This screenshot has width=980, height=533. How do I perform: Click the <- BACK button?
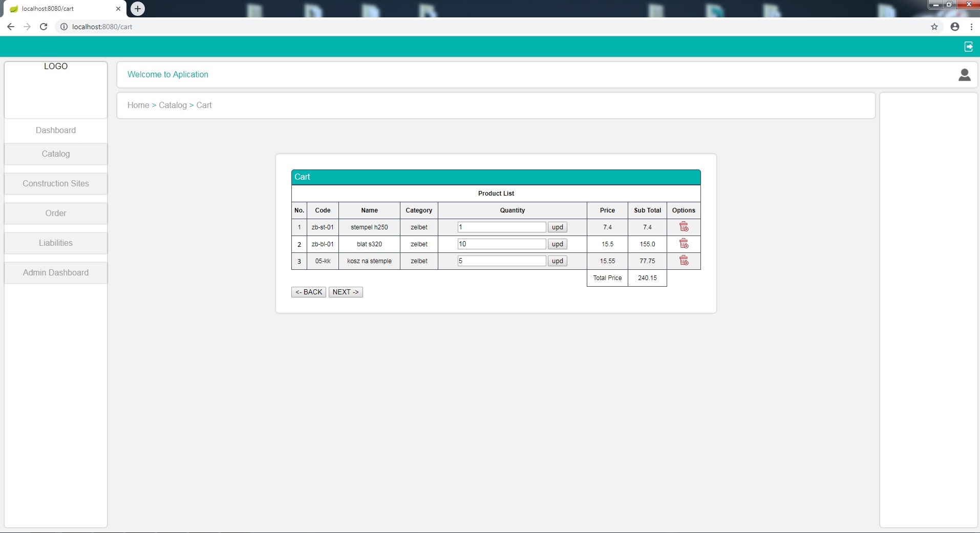[309, 292]
